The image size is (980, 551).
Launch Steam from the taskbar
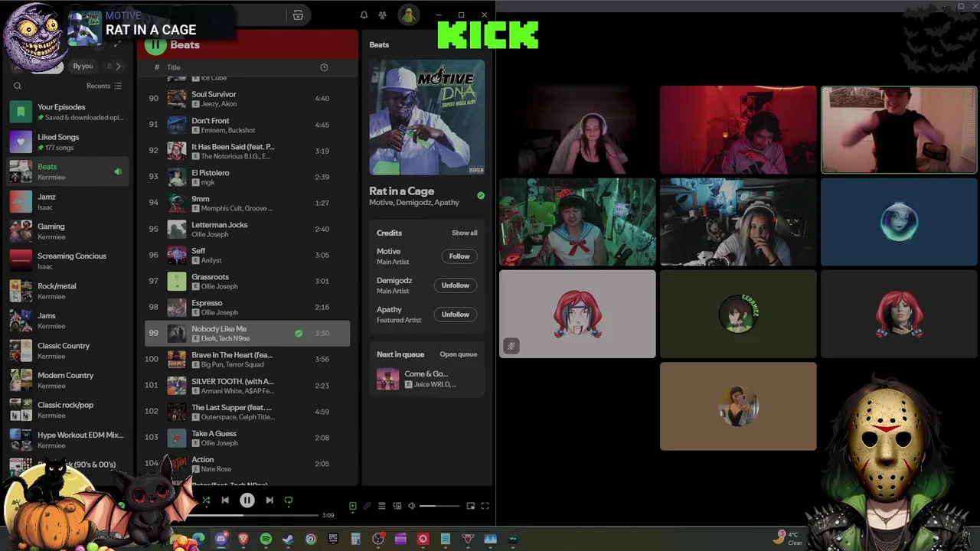(288, 539)
